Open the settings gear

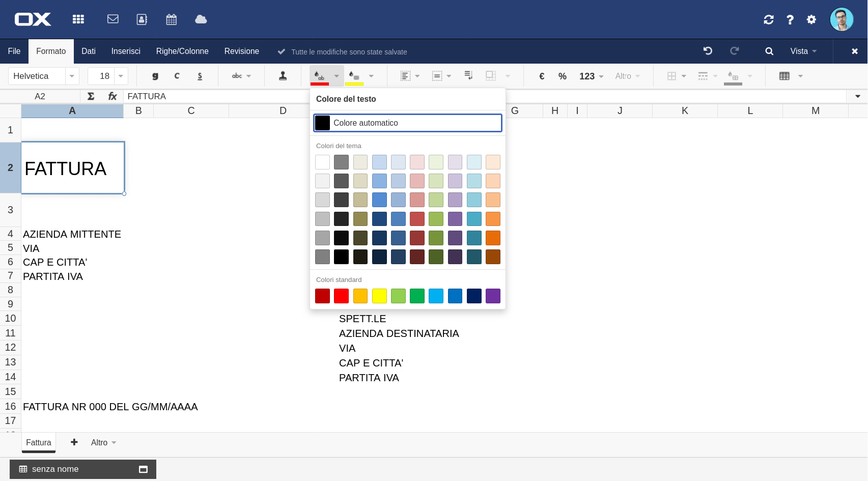(x=811, y=19)
